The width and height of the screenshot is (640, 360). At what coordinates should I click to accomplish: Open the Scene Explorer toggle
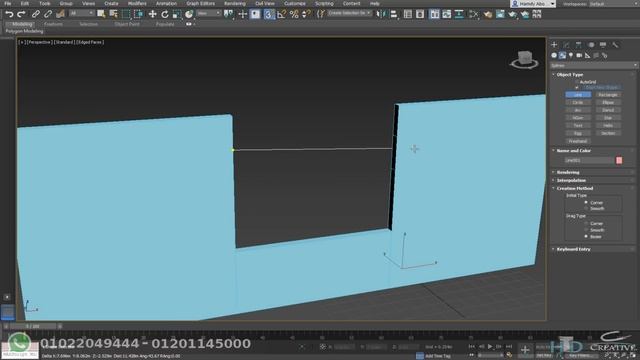(x=407, y=14)
